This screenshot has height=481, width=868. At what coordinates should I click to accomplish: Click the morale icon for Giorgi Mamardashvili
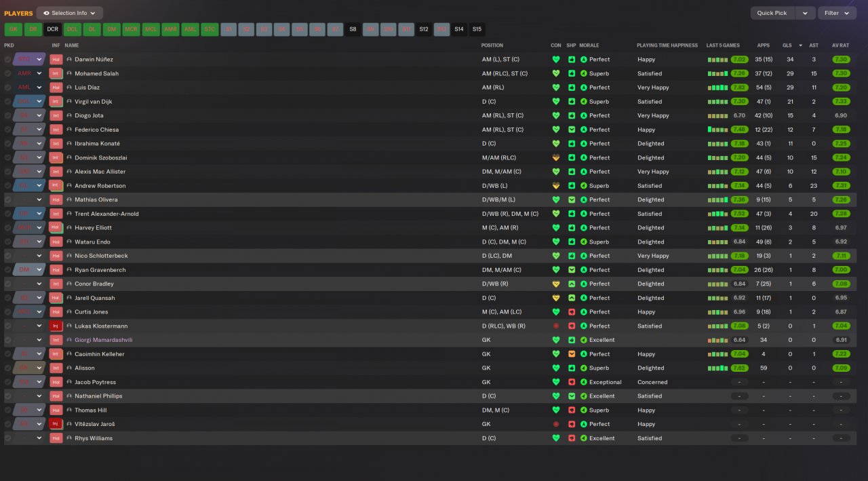[x=584, y=341]
